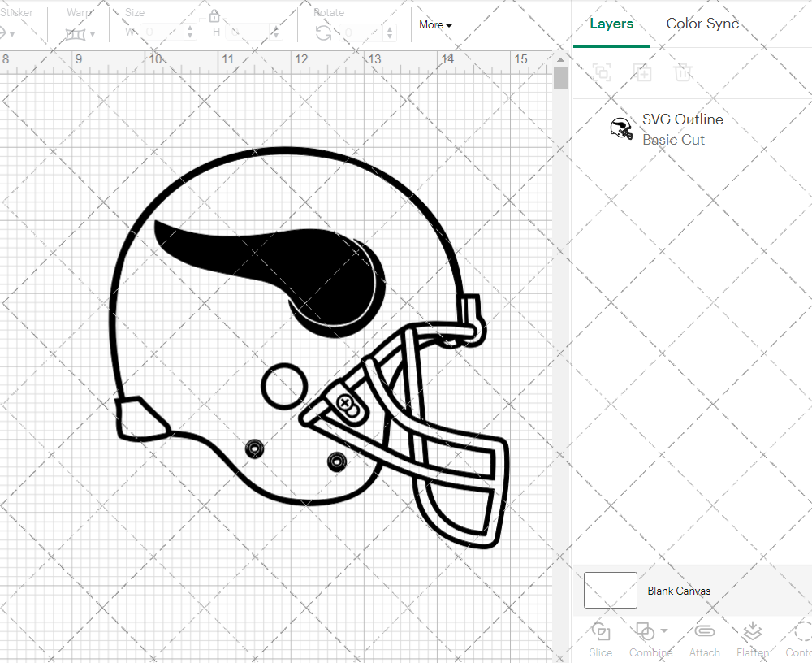Click the Width input field
The image size is (812, 663).
click(x=162, y=32)
